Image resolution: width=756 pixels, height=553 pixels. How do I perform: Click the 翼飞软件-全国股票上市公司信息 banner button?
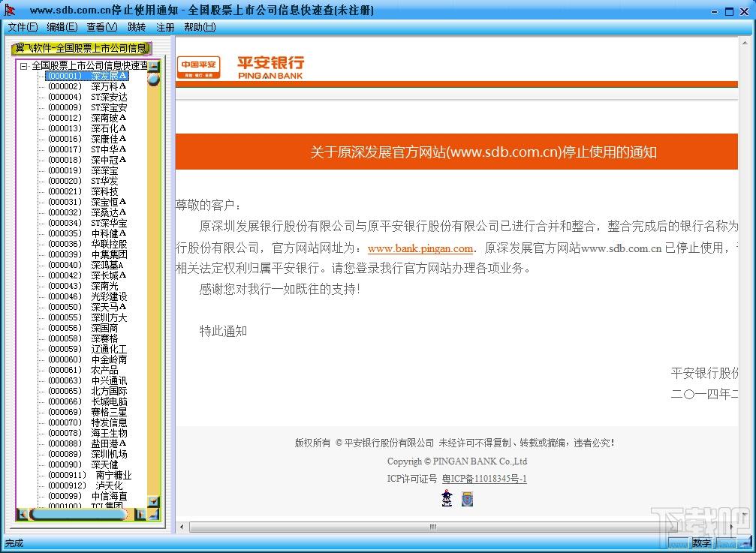pyautogui.click(x=81, y=48)
